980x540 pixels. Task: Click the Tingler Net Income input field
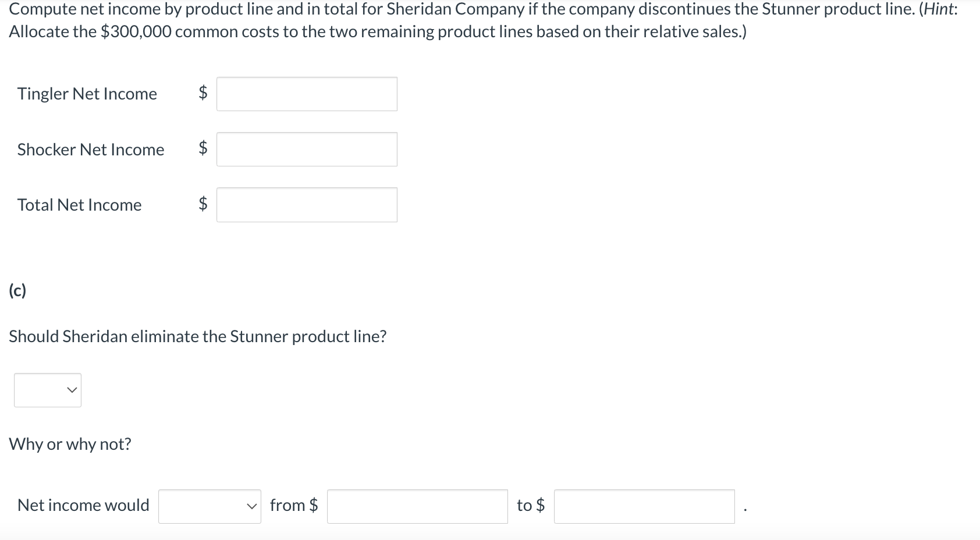point(307,94)
